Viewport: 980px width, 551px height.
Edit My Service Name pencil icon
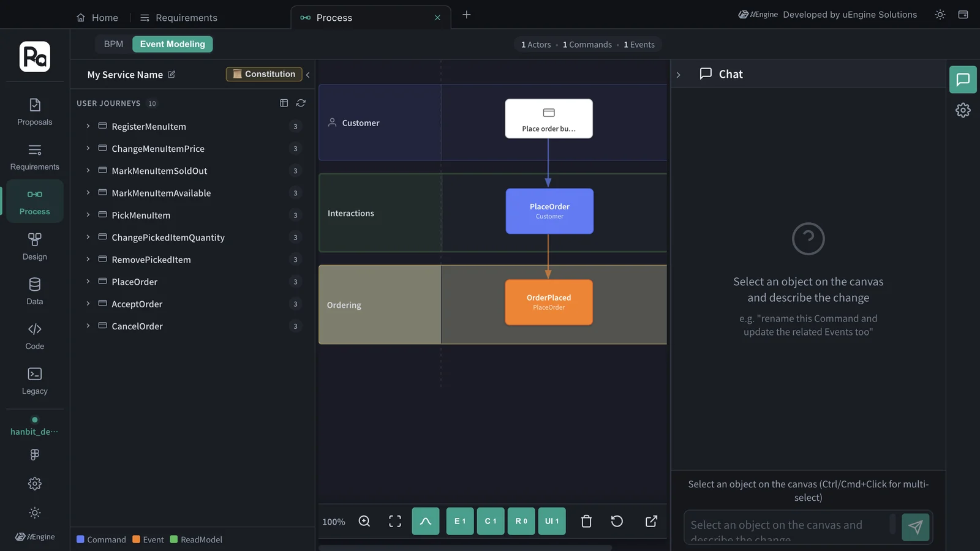[x=171, y=74]
